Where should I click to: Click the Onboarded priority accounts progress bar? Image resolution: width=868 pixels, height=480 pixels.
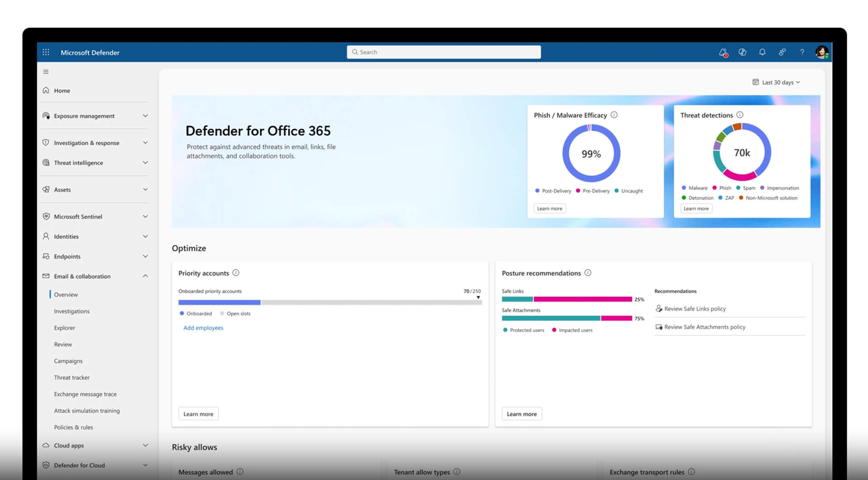pos(330,302)
